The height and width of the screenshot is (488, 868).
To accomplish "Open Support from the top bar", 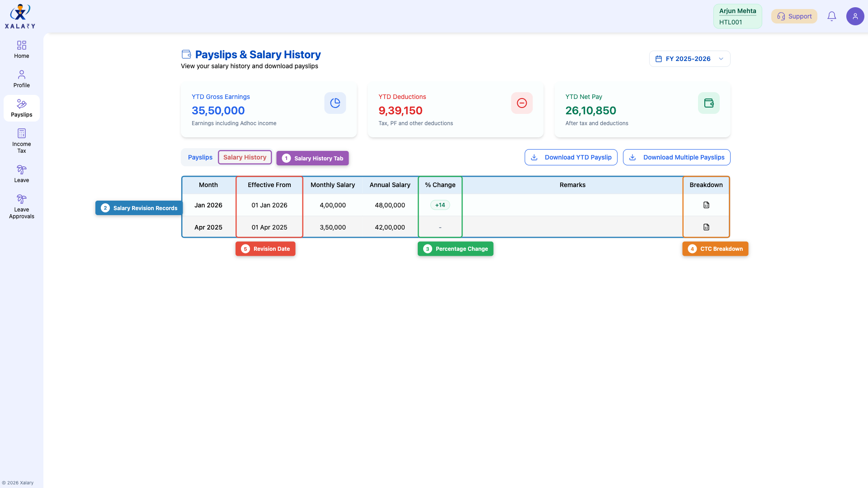I will pyautogui.click(x=794, y=16).
